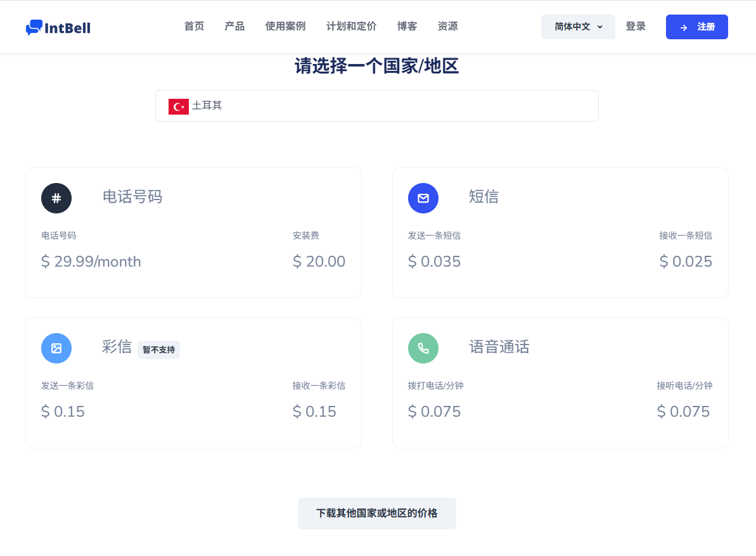
Task: Click 下载其他国家或地区的价格 button
Action: pyautogui.click(x=377, y=514)
